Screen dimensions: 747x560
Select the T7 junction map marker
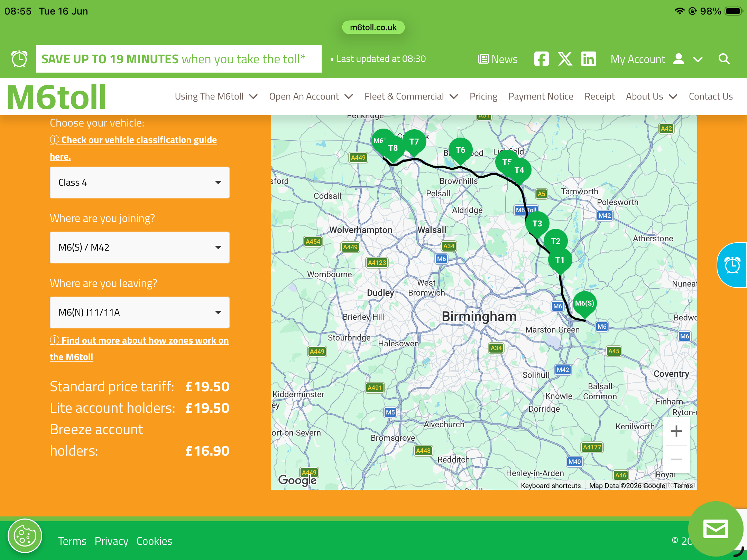point(414,143)
